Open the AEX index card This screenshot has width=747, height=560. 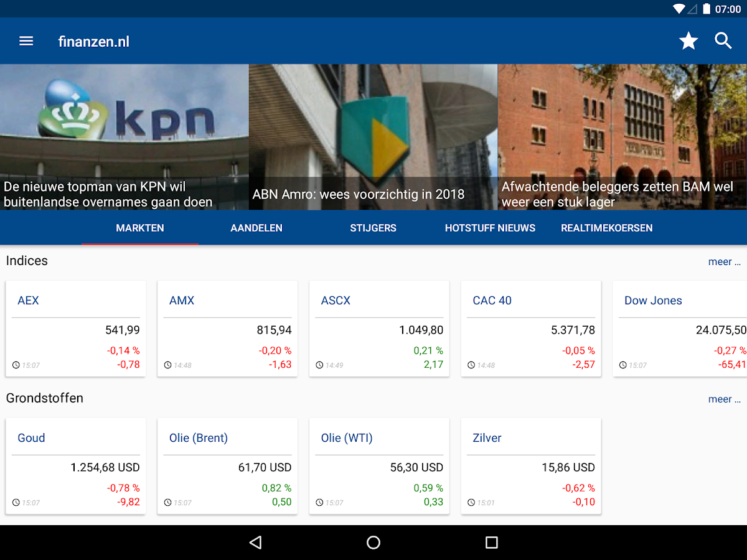[76, 329]
